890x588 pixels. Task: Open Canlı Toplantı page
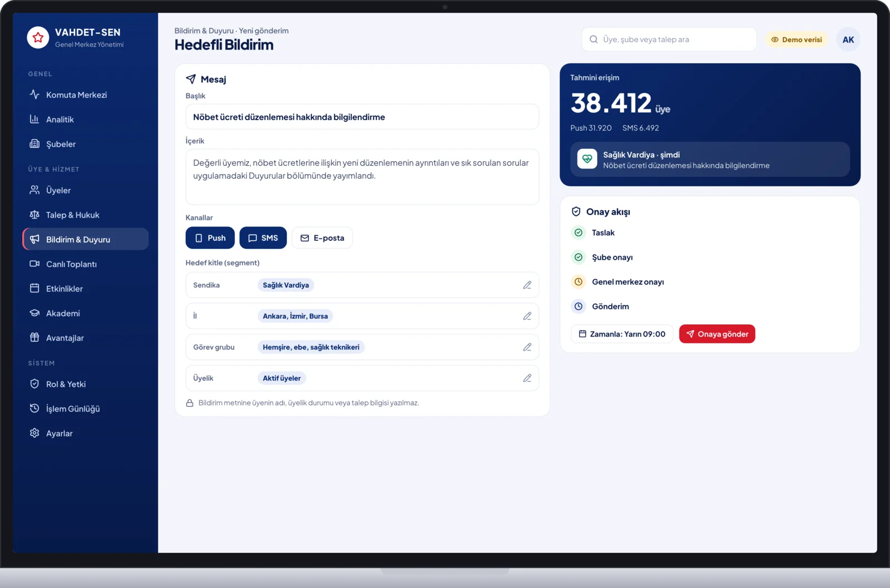(x=85, y=264)
